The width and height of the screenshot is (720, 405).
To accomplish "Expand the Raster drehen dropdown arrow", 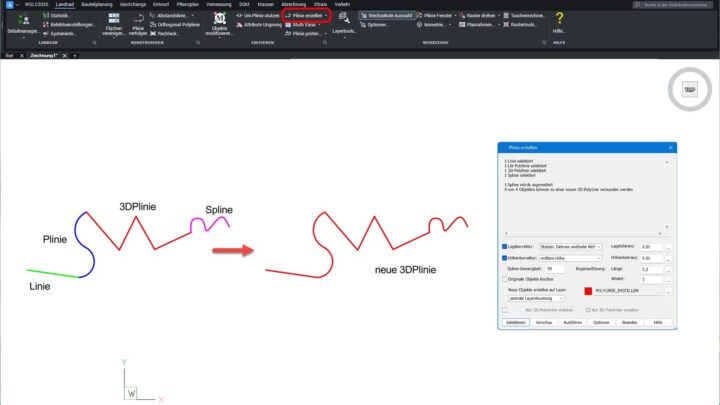I will pyautogui.click(x=499, y=16).
